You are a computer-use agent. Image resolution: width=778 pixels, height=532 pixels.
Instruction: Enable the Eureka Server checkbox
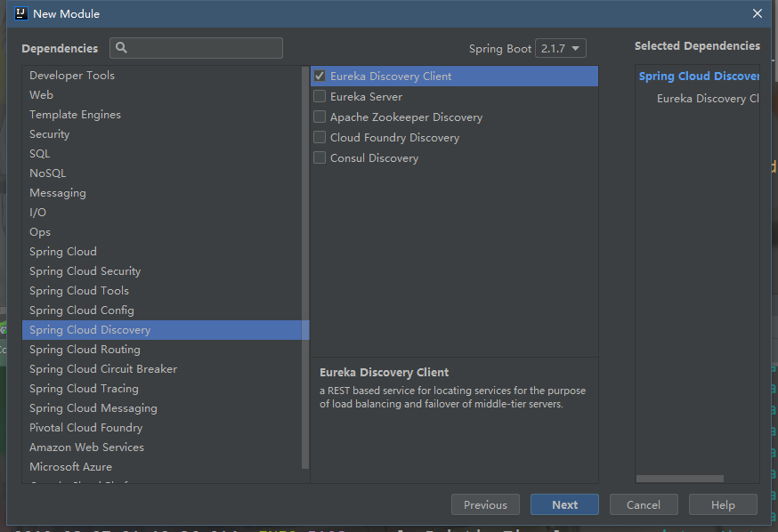[x=320, y=96]
